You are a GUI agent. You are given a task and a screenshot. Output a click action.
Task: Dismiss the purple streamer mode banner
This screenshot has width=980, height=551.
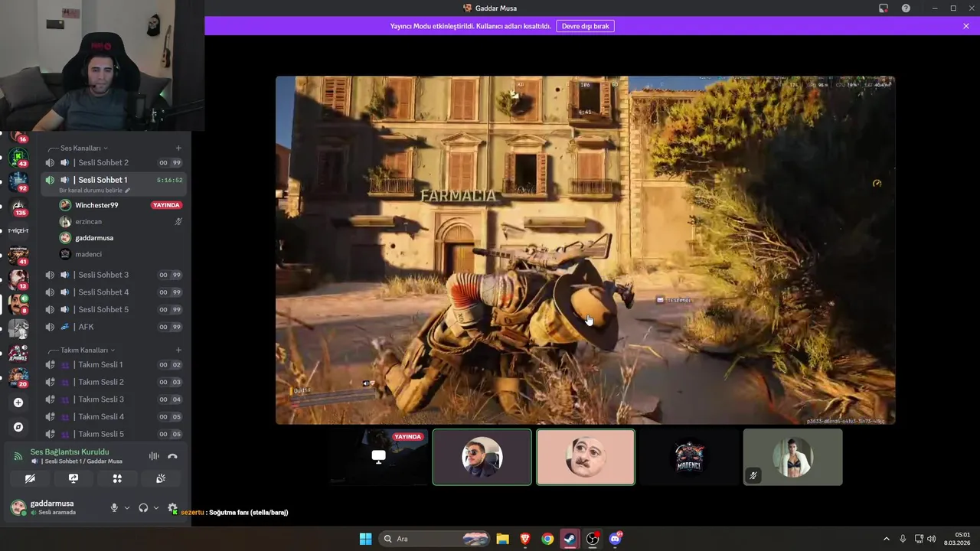click(966, 26)
